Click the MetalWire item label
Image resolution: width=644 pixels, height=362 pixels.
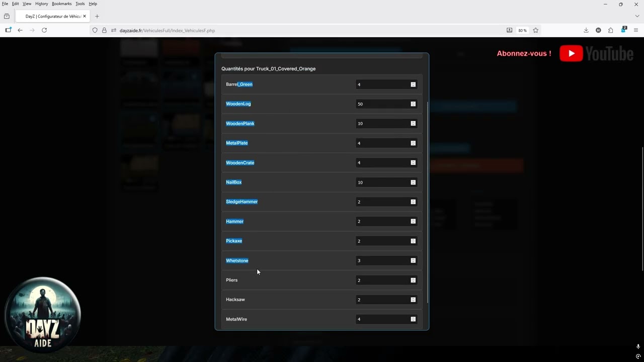click(x=236, y=319)
